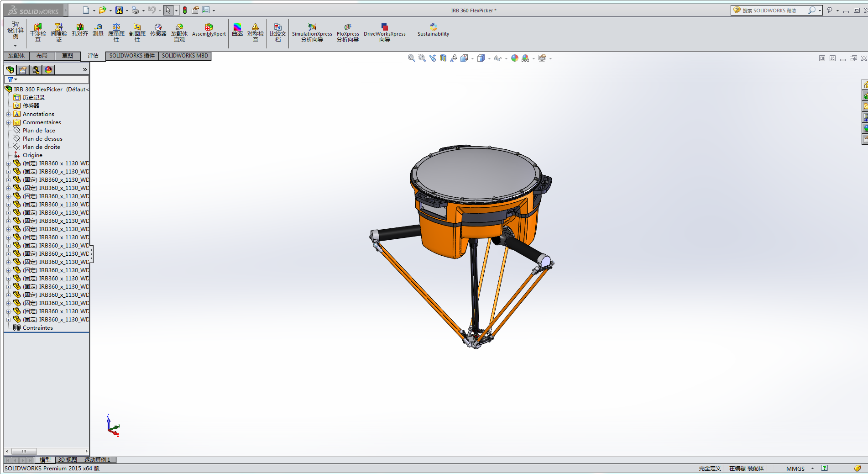
Task: Launch the AssemblyXpert tool
Action: (209, 31)
